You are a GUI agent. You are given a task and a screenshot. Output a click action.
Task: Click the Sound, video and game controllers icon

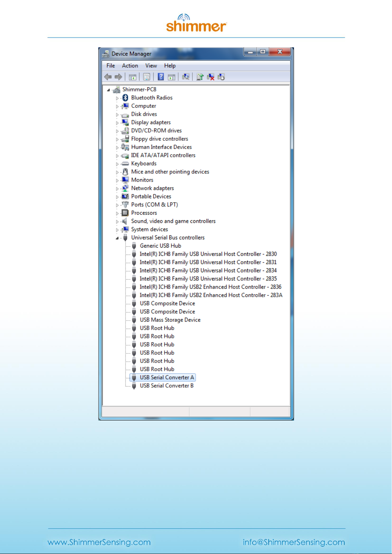(x=125, y=221)
